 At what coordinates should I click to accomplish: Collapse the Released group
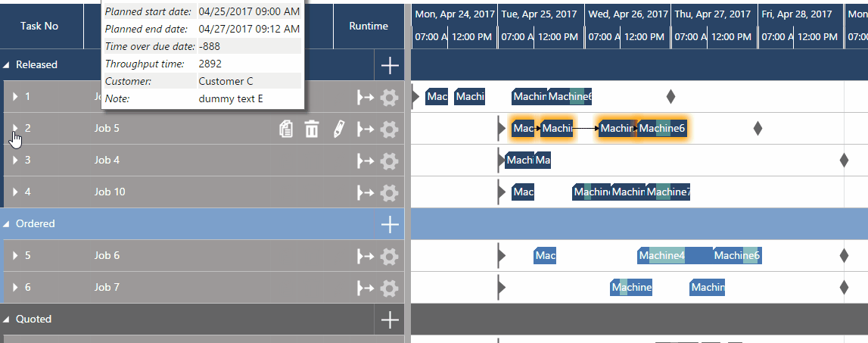[7, 65]
